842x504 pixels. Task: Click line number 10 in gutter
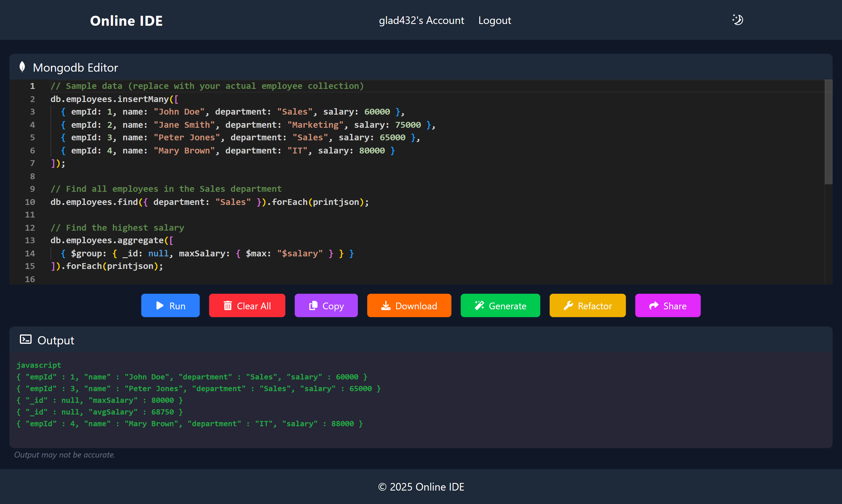click(x=30, y=202)
